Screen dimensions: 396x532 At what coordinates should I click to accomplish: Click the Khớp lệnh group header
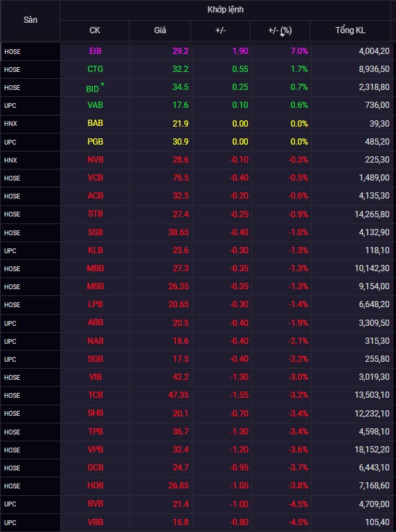226,10
